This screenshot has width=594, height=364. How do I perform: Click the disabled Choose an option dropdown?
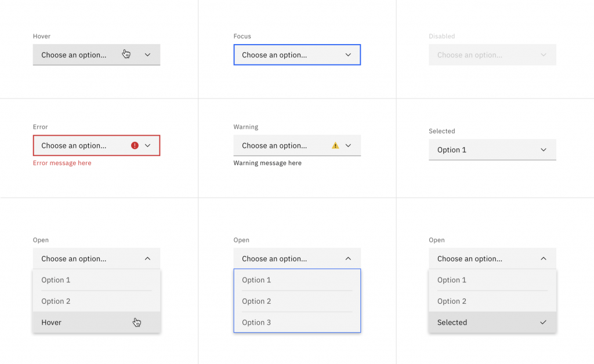(492, 55)
